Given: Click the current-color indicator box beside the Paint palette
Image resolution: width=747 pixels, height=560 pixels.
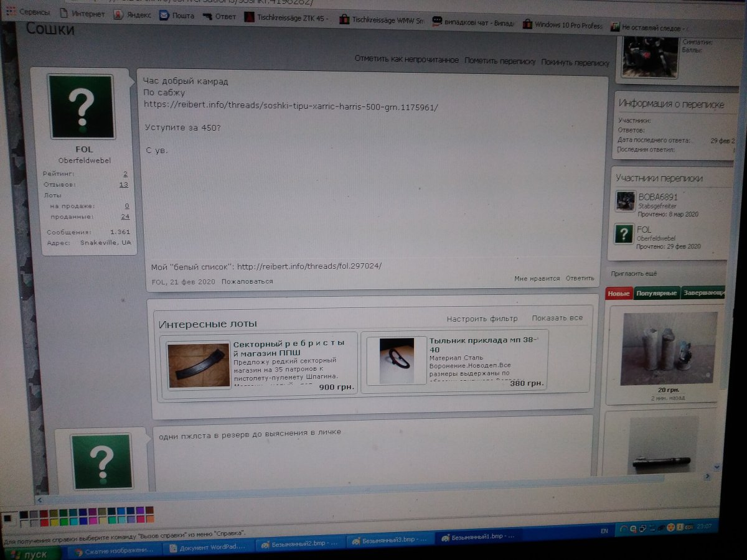Looking at the screenshot, I should (7, 518).
